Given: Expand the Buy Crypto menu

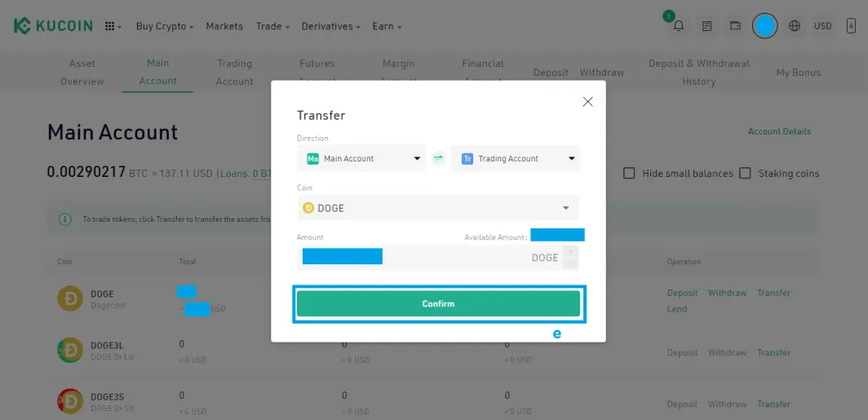Looking at the screenshot, I should (x=165, y=26).
